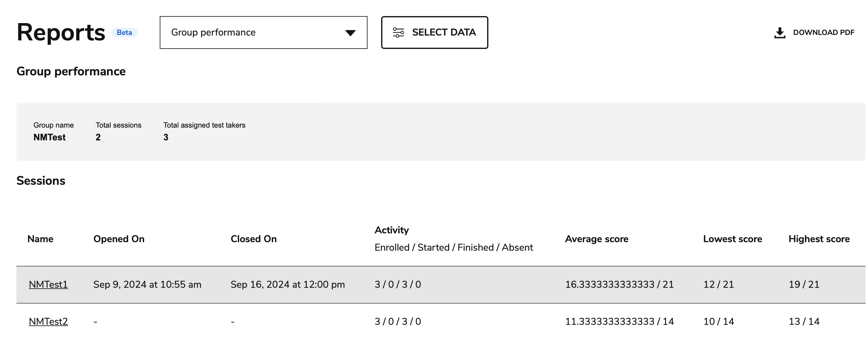
Task: Click the Lowest score column header
Action: (732, 239)
